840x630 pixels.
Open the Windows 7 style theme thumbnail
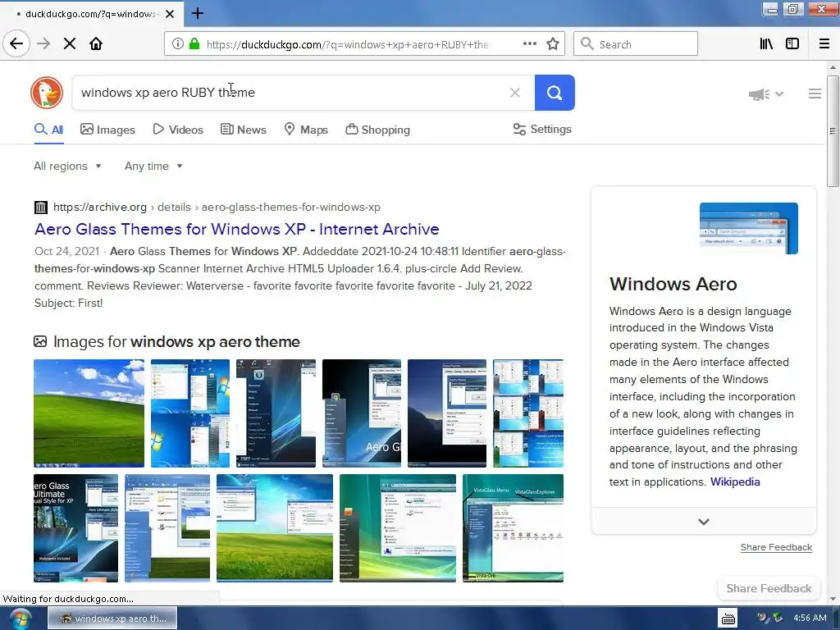coord(190,413)
